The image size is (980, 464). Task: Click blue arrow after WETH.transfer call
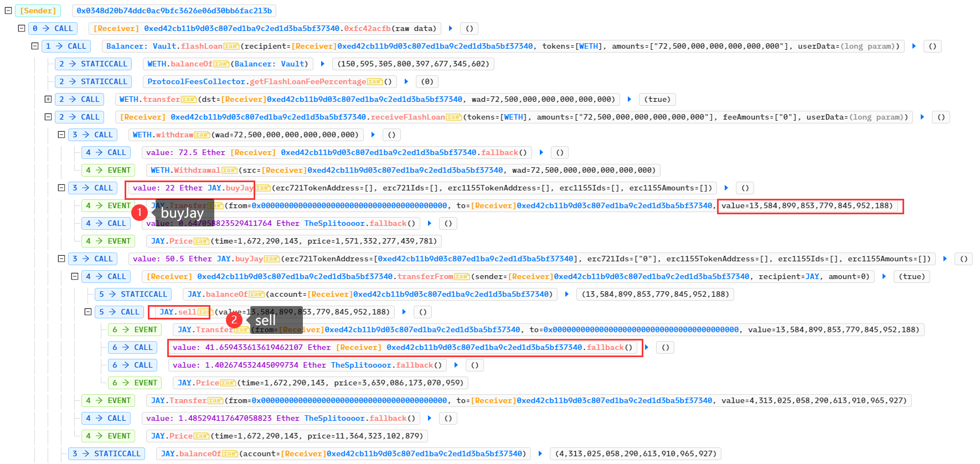click(630, 99)
